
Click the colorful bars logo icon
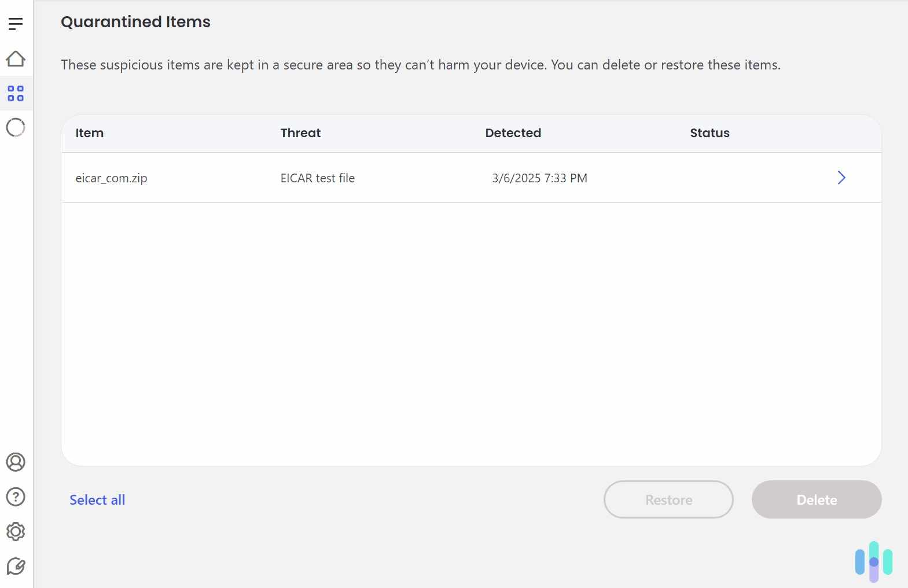pyautogui.click(x=874, y=561)
